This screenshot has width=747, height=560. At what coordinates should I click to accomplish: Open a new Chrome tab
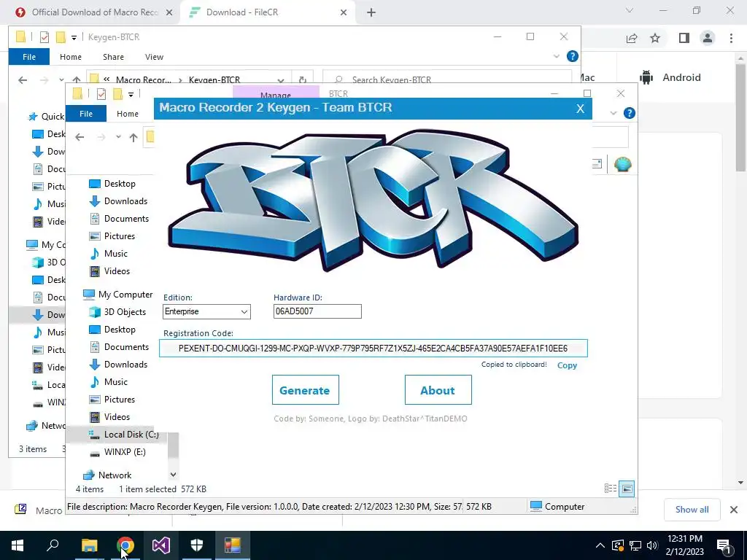371,12
